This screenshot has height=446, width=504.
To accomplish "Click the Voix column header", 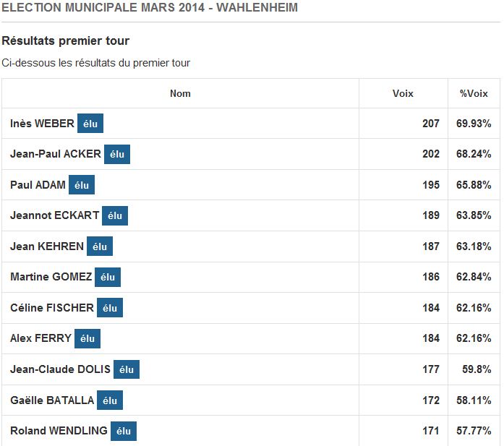I will (x=403, y=93).
